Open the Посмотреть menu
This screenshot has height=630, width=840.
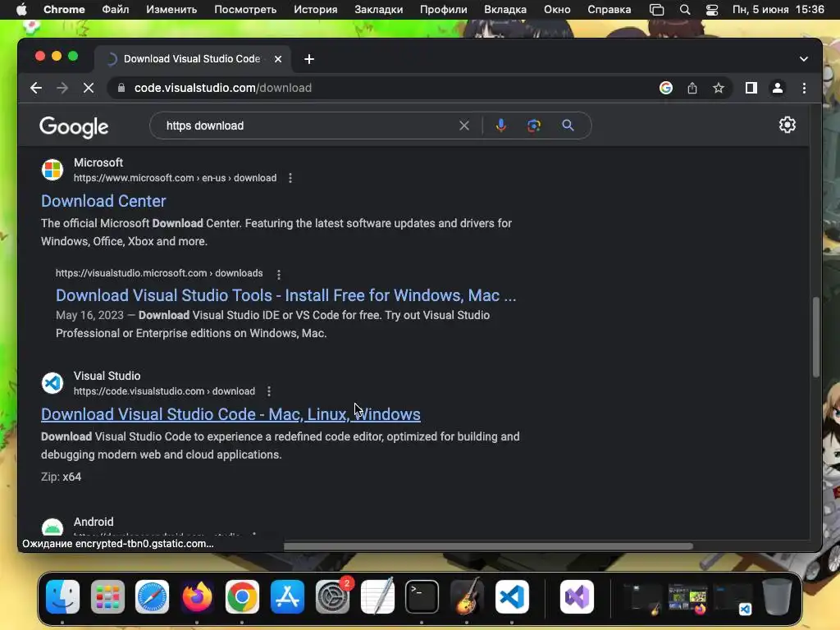[245, 10]
